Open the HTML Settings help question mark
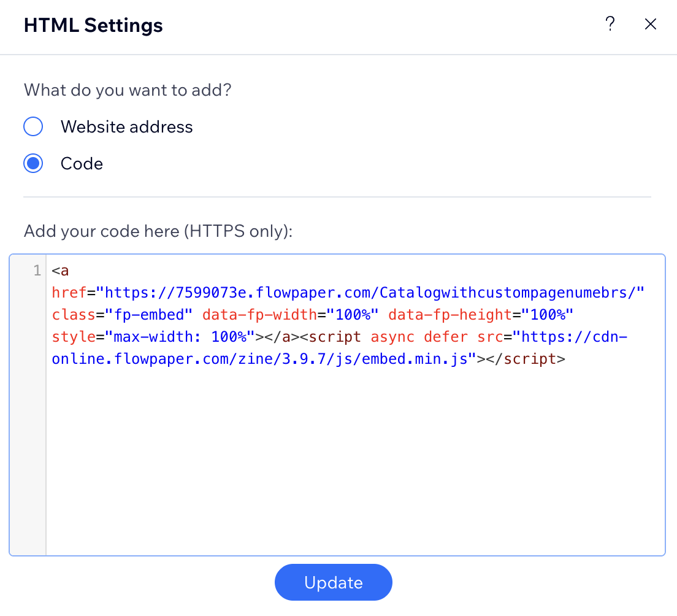Screen dimensions: 677x616 pyautogui.click(x=610, y=24)
